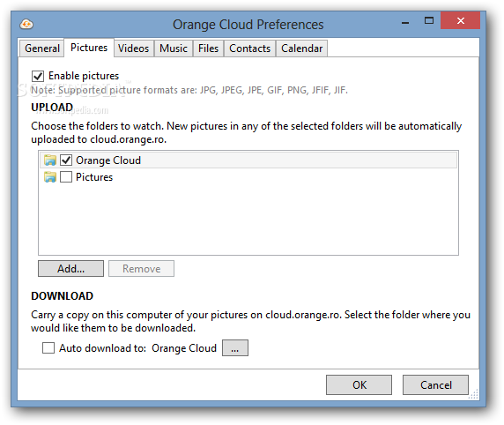The height and width of the screenshot is (425, 504).
Task: Check the Pictures folder checkbox
Action: 66,176
